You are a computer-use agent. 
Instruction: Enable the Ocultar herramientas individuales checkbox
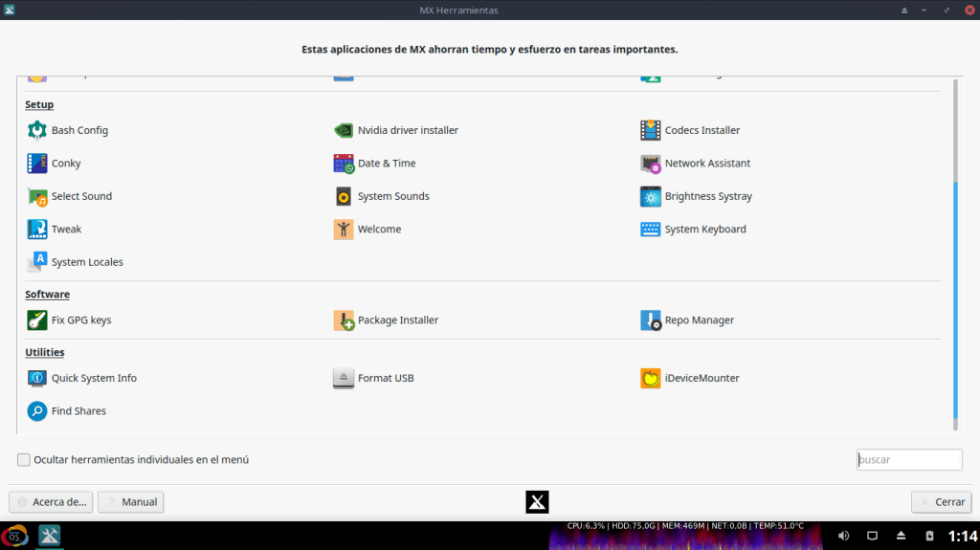point(24,460)
